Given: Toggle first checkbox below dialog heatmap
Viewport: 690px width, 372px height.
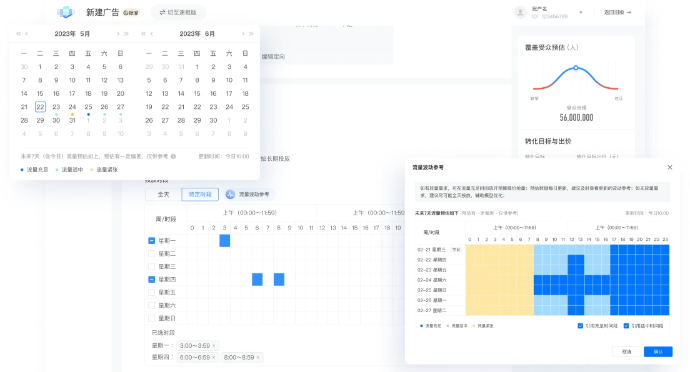Looking at the screenshot, I should [580, 326].
